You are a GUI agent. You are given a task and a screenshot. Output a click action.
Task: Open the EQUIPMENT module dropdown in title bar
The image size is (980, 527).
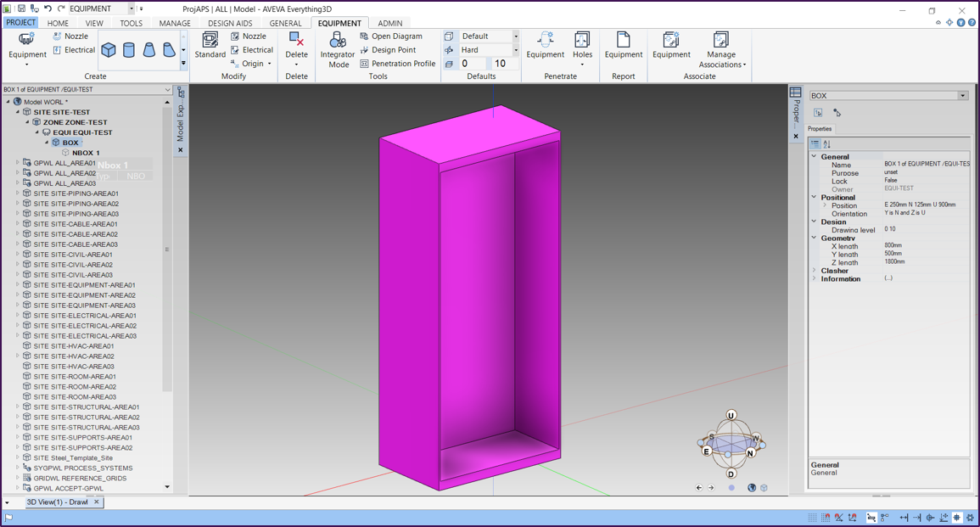(x=132, y=8)
